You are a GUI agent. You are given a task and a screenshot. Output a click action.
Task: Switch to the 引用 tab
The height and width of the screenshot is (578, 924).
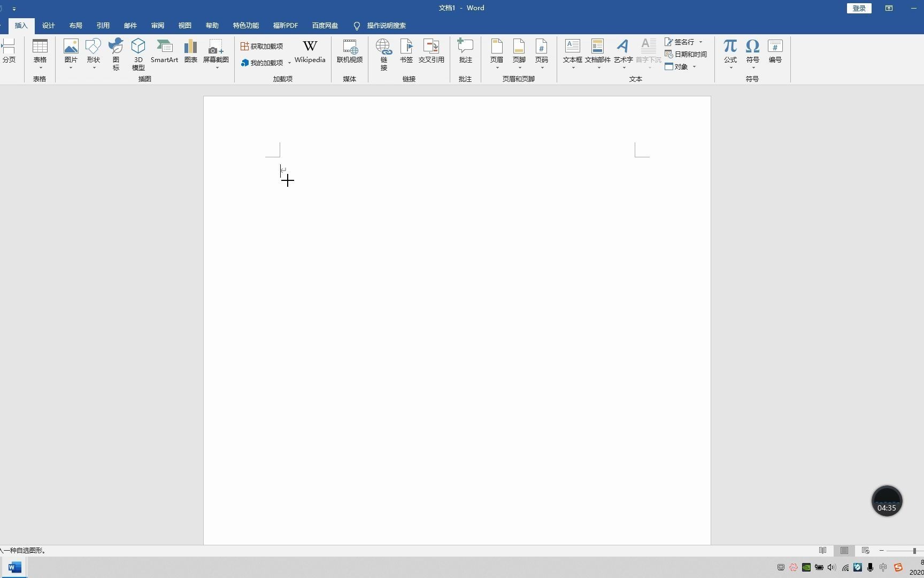coord(103,26)
